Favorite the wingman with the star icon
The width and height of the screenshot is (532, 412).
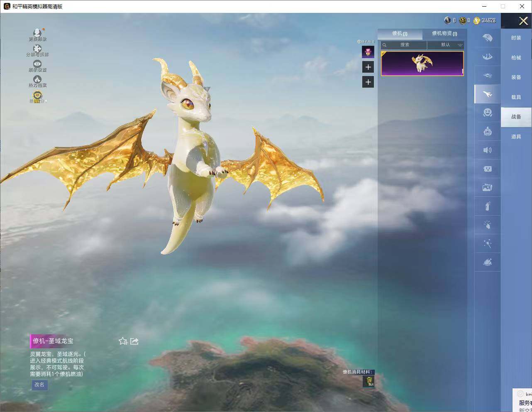[x=123, y=341]
